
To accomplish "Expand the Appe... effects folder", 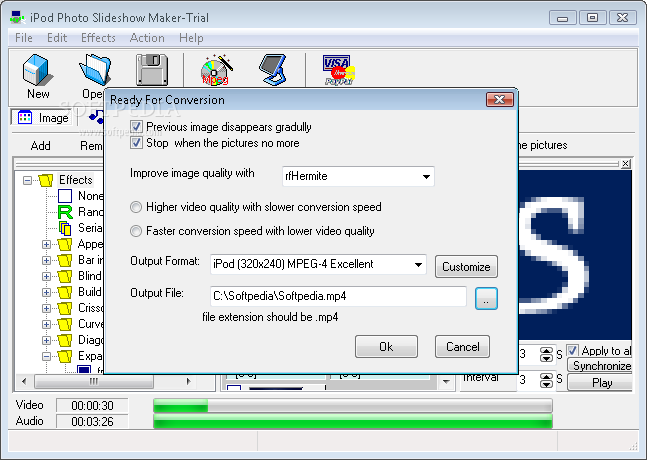I will pyautogui.click(x=46, y=244).
